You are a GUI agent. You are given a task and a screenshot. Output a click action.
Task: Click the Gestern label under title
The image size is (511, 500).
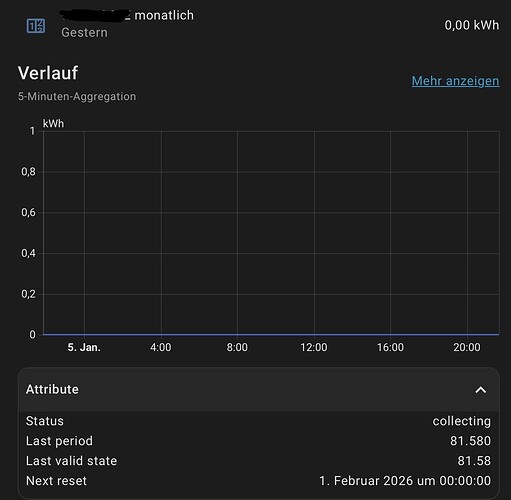coord(84,33)
